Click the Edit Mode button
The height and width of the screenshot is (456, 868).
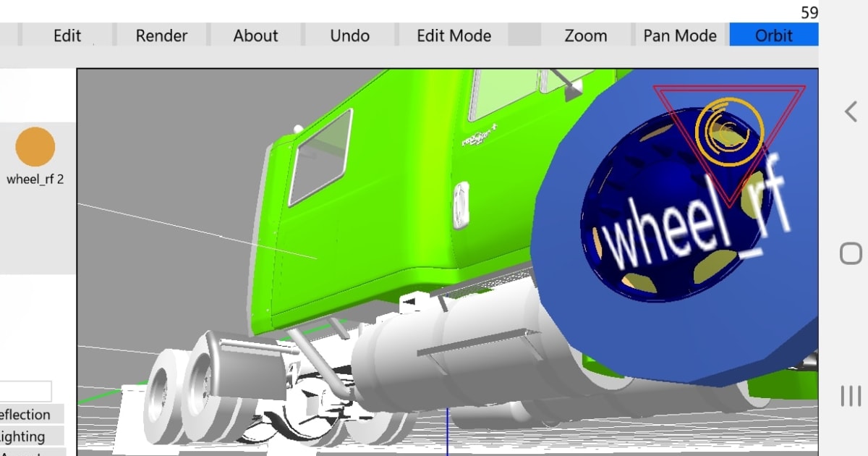454,35
